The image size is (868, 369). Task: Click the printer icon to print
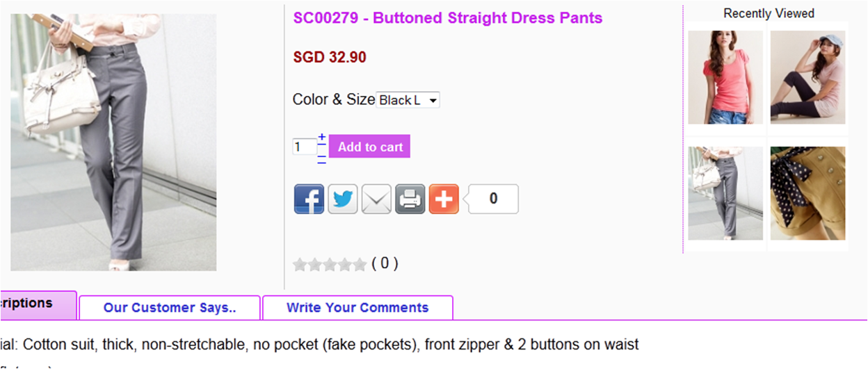(410, 199)
